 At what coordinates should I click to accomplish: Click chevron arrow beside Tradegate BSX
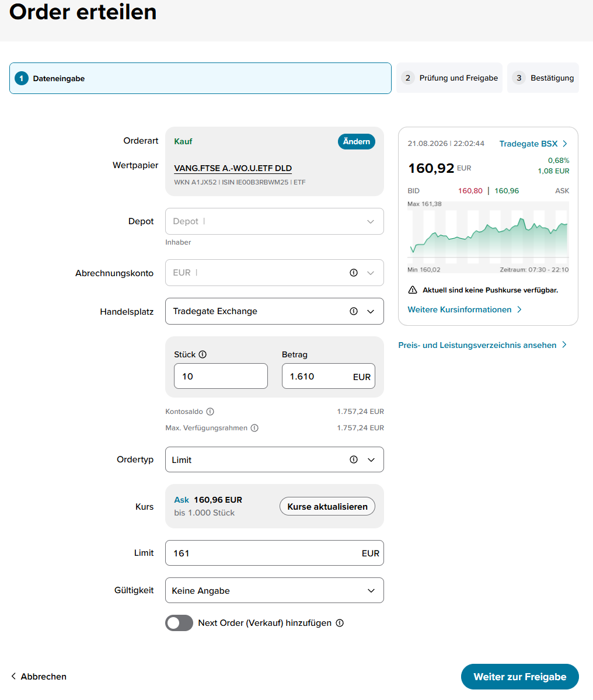[x=565, y=144]
